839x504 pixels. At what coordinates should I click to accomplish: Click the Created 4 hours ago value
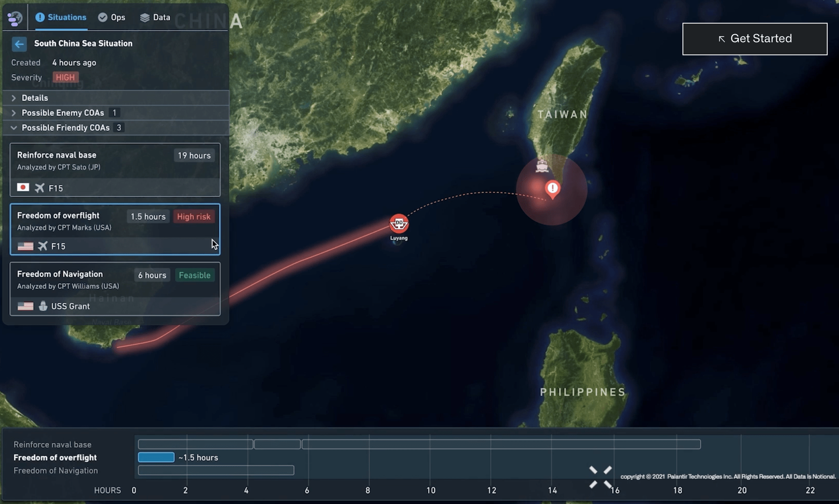[x=74, y=63]
